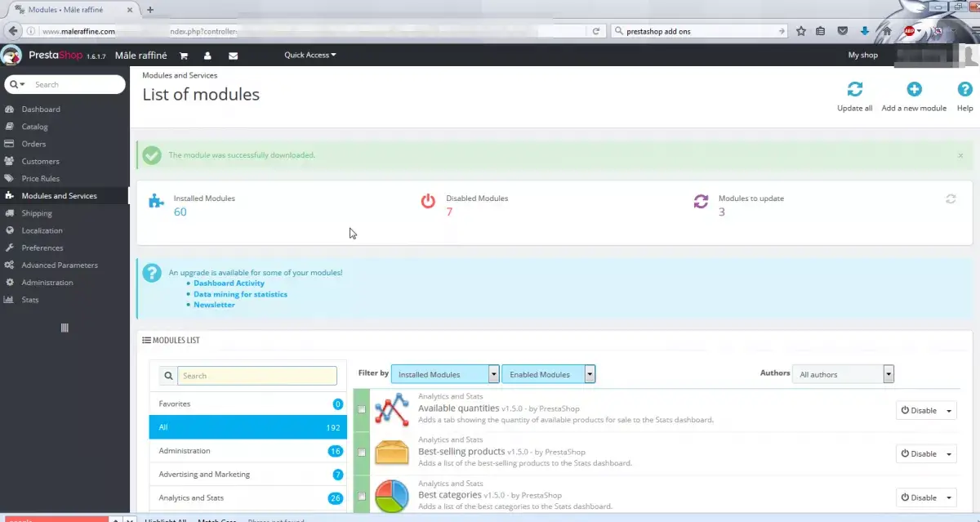Click the modules list search field

coord(257,376)
